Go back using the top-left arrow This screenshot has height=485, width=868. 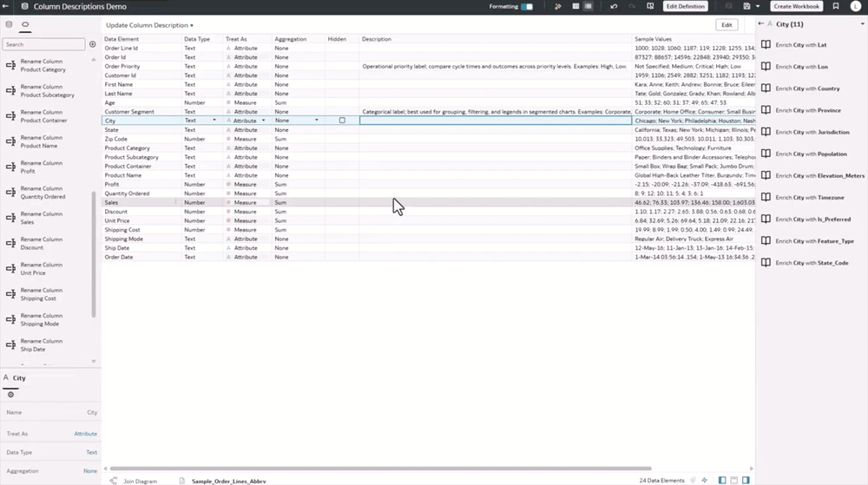pyautogui.click(x=6, y=6)
